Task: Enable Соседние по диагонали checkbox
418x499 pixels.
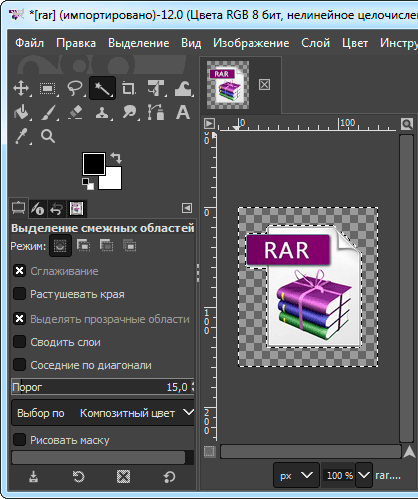Action: click(x=19, y=365)
